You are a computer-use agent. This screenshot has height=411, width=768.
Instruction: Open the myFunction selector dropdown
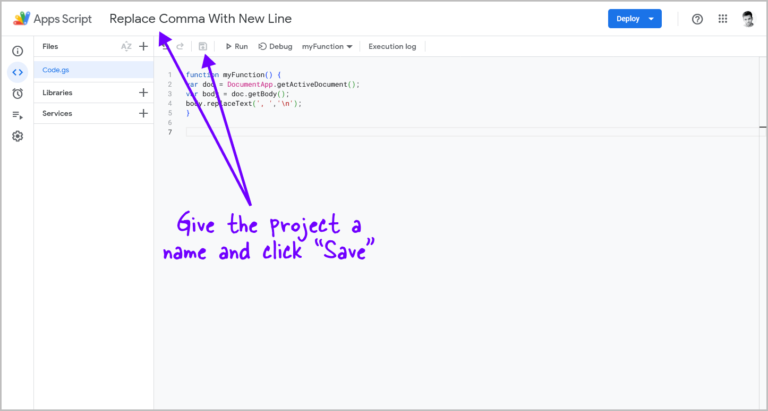327,47
